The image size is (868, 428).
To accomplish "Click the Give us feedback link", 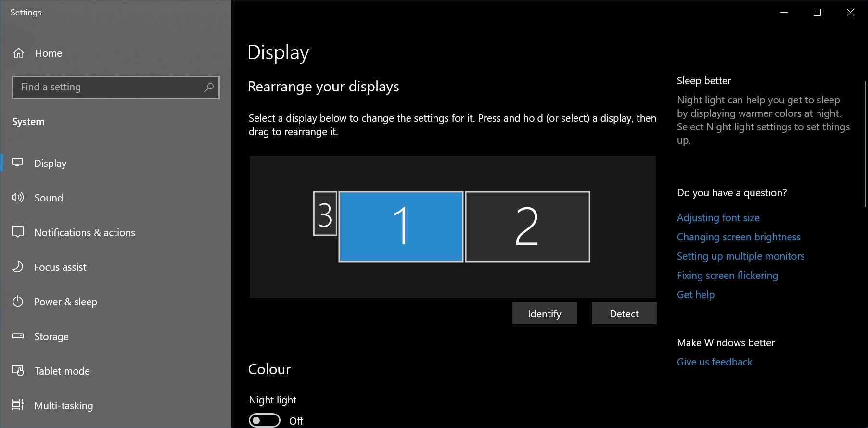I will point(714,362).
